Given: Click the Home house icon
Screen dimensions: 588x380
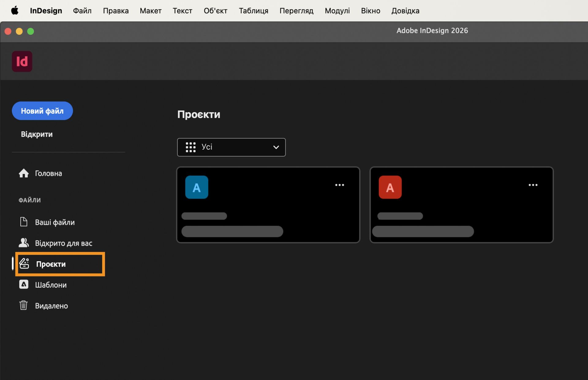Looking at the screenshot, I should click(24, 173).
